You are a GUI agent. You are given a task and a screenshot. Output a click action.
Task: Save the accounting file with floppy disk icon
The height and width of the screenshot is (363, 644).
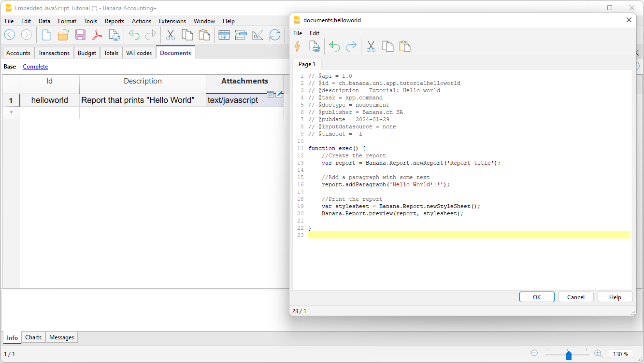(x=80, y=34)
